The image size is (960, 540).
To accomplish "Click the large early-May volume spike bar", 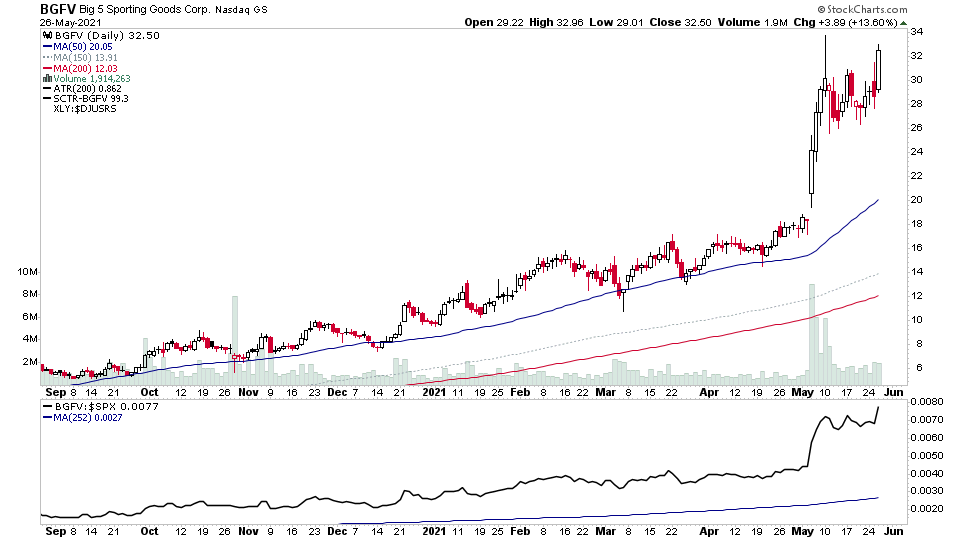I will [812, 335].
